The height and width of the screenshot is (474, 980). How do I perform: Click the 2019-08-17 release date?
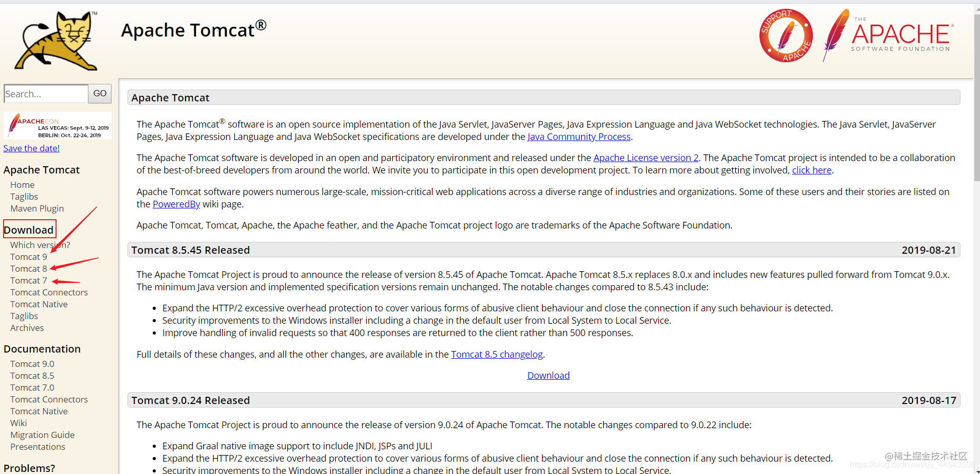point(929,400)
